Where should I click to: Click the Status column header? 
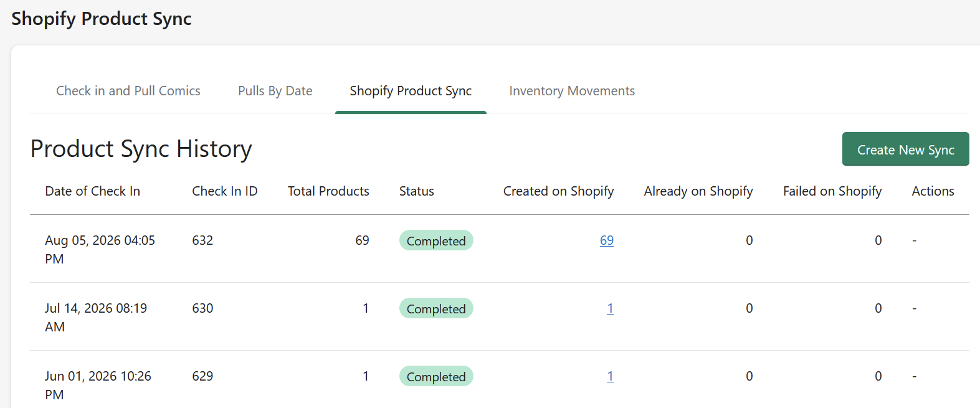click(x=417, y=191)
